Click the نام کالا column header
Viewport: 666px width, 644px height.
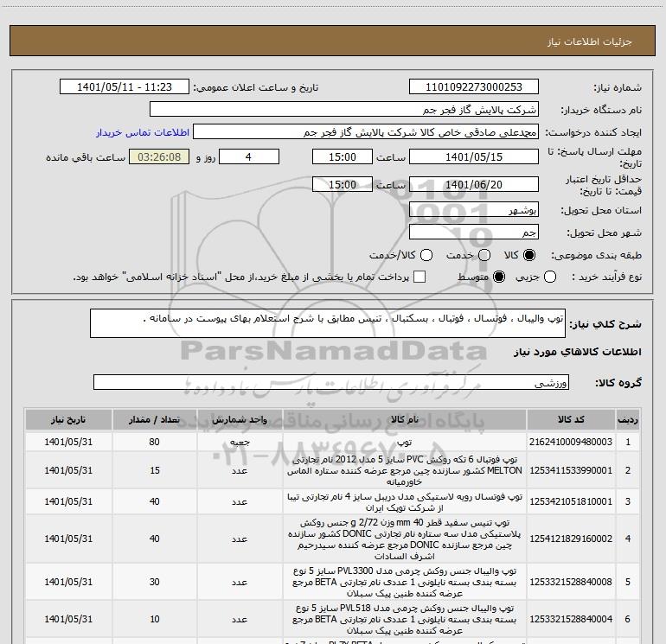click(x=405, y=419)
